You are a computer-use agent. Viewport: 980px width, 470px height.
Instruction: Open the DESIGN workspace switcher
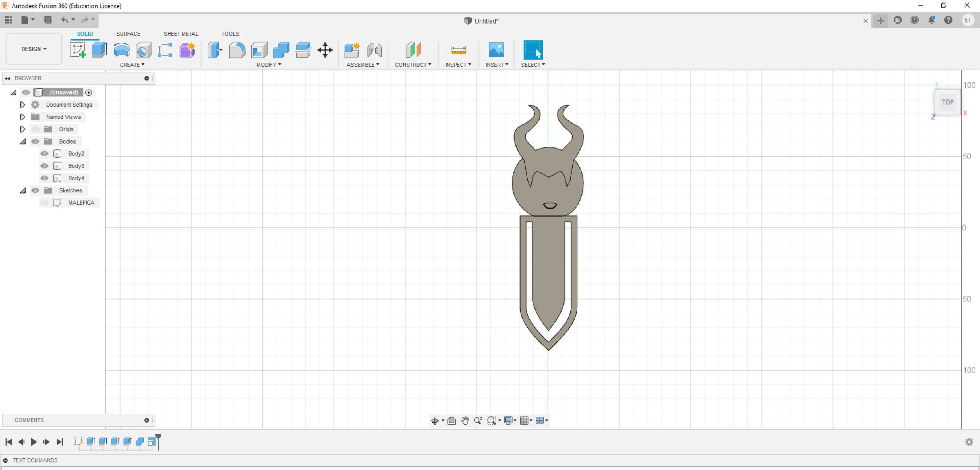(x=34, y=49)
